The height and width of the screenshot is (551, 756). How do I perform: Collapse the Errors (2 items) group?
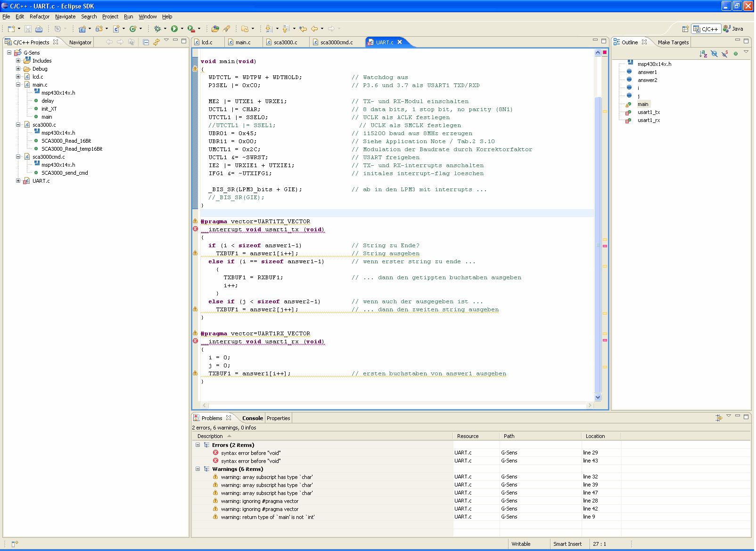[197, 445]
